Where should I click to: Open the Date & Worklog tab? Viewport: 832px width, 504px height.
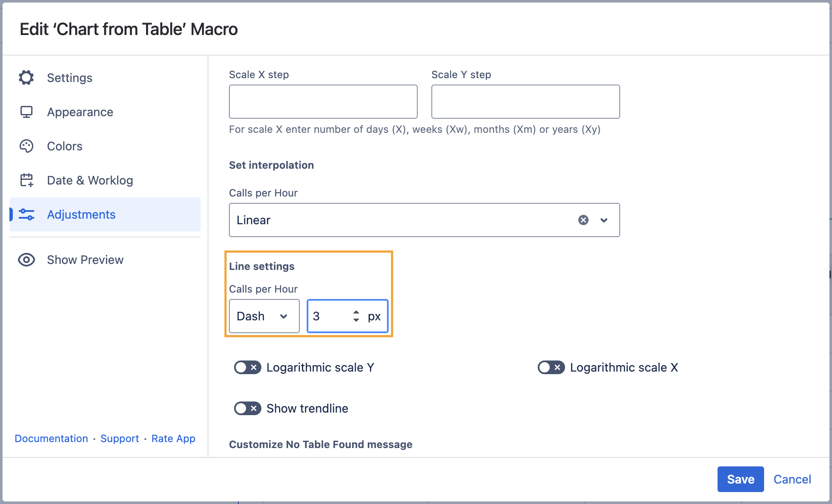[90, 180]
